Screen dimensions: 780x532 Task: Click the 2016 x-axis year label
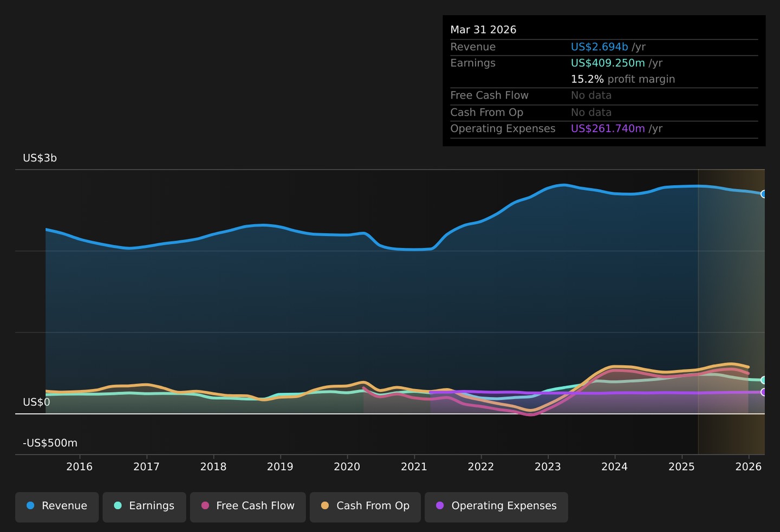tap(80, 466)
